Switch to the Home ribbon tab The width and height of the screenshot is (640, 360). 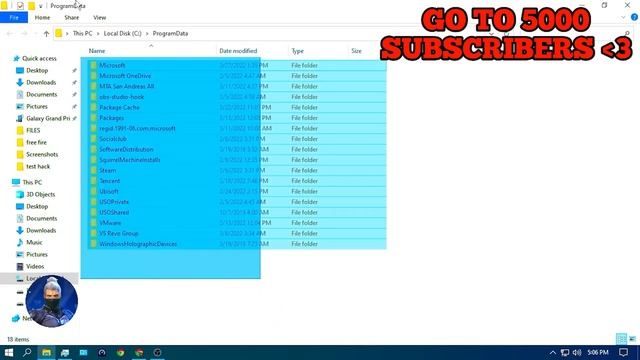pyautogui.click(x=42, y=18)
